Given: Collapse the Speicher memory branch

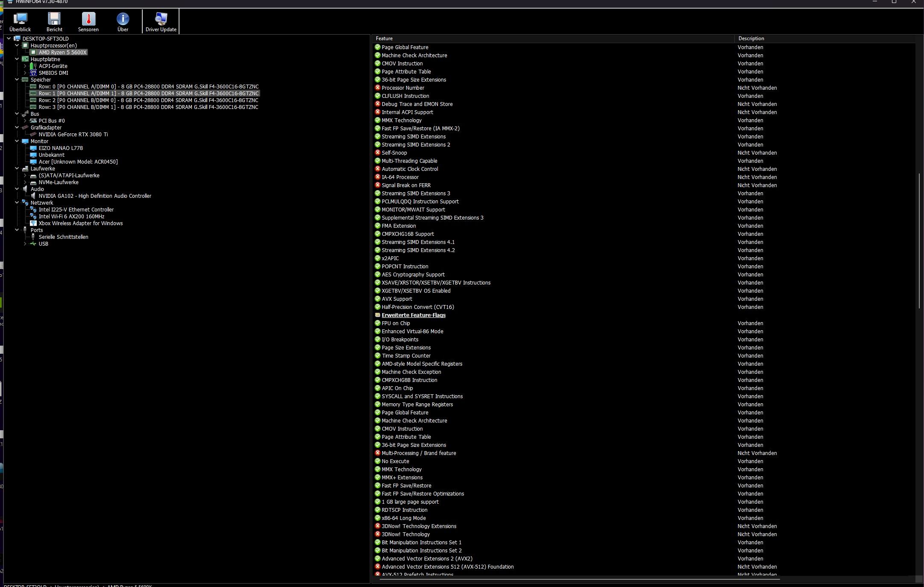Looking at the screenshot, I should (17, 80).
